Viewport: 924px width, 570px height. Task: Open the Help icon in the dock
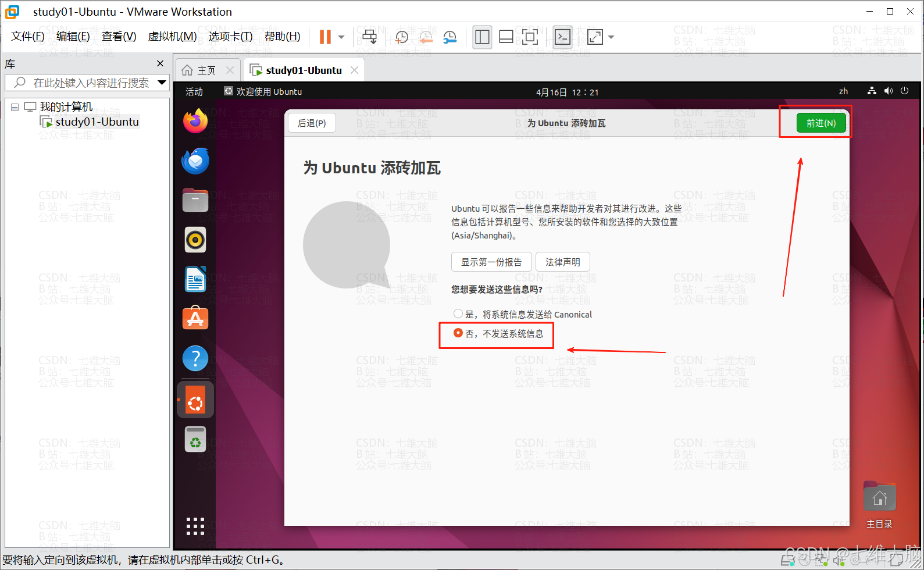point(195,358)
